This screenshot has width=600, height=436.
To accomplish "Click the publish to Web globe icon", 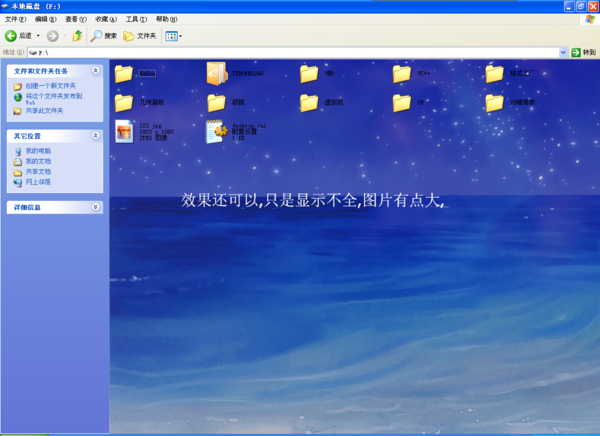I will point(18,97).
